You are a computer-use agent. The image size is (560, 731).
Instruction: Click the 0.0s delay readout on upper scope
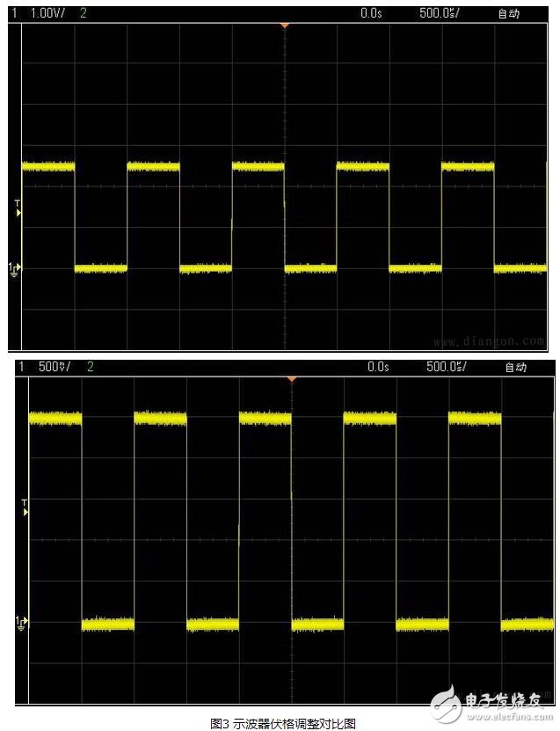(371, 13)
